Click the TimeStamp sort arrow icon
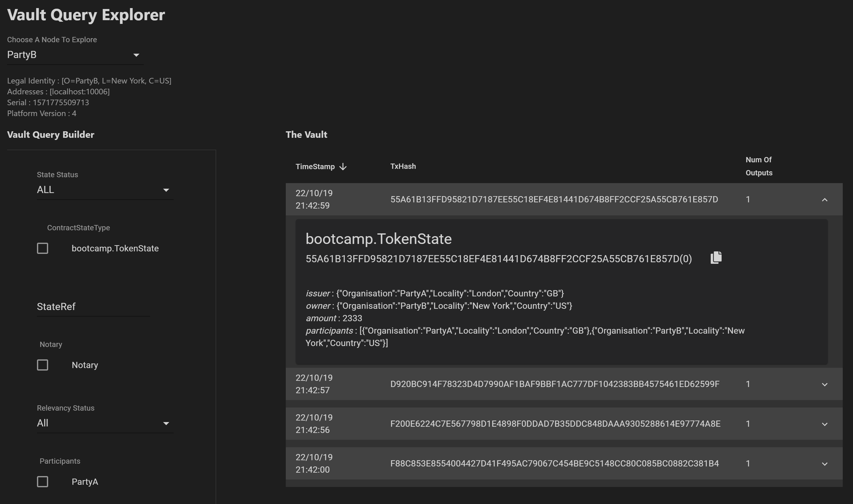 343,166
